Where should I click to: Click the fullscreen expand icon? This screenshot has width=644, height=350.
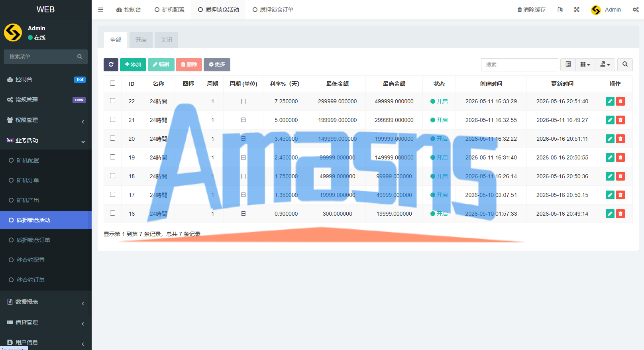click(577, 10)
